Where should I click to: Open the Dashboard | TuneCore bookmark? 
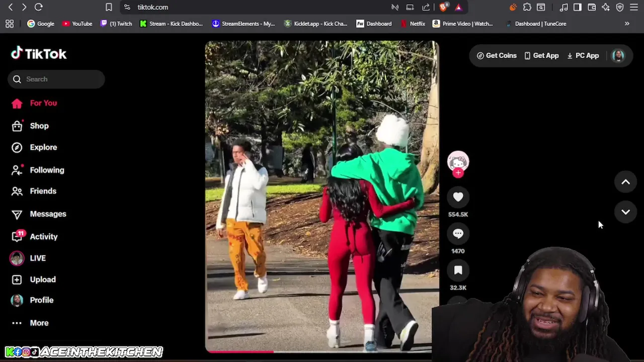coord(536,24)
